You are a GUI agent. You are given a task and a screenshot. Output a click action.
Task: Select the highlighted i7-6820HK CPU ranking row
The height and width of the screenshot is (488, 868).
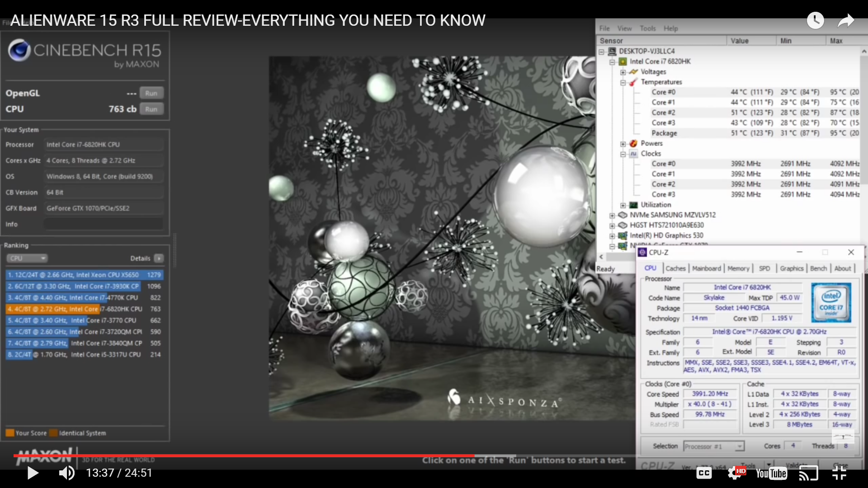click(85, 309)
